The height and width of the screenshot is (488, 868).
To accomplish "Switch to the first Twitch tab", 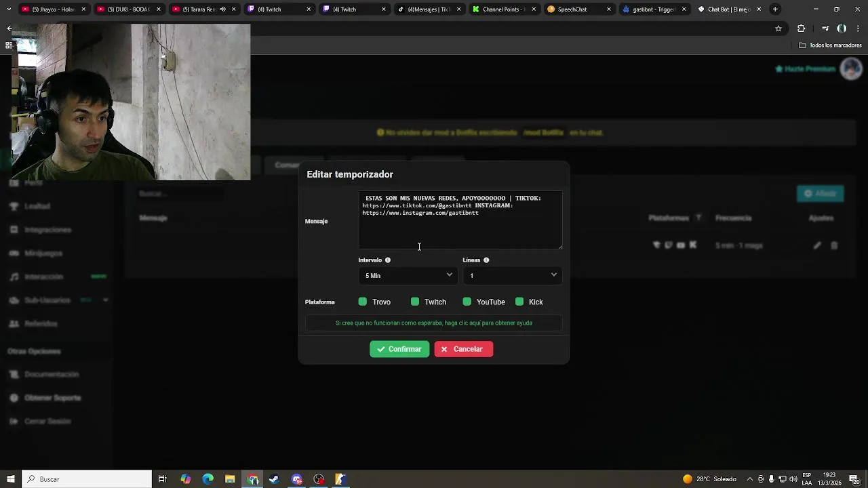I will [x=279, y=9].
